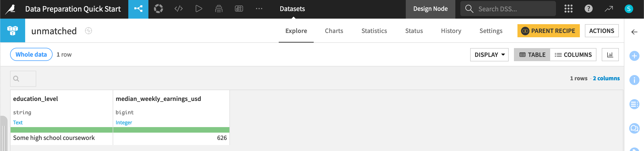Click the column search magnifier box
644x151 pixels.
23,79
